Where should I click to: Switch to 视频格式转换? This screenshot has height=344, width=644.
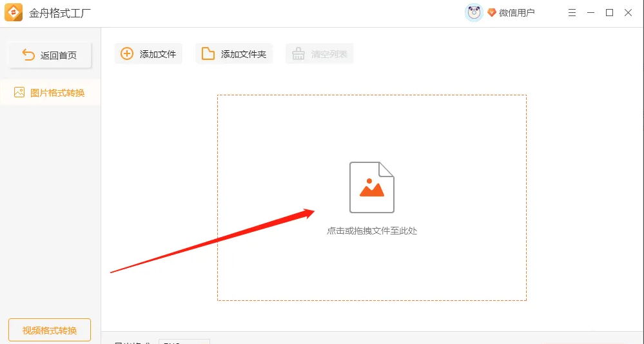[50, 330]
